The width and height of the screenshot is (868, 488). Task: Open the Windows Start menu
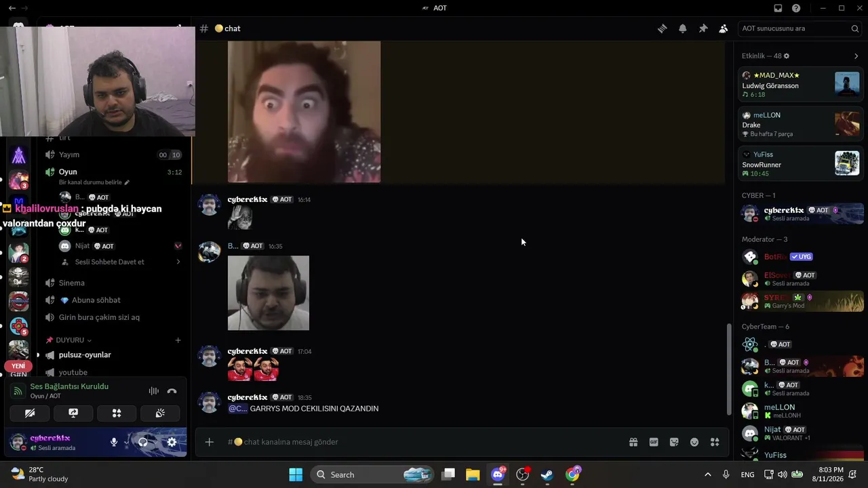coord(296,474)
